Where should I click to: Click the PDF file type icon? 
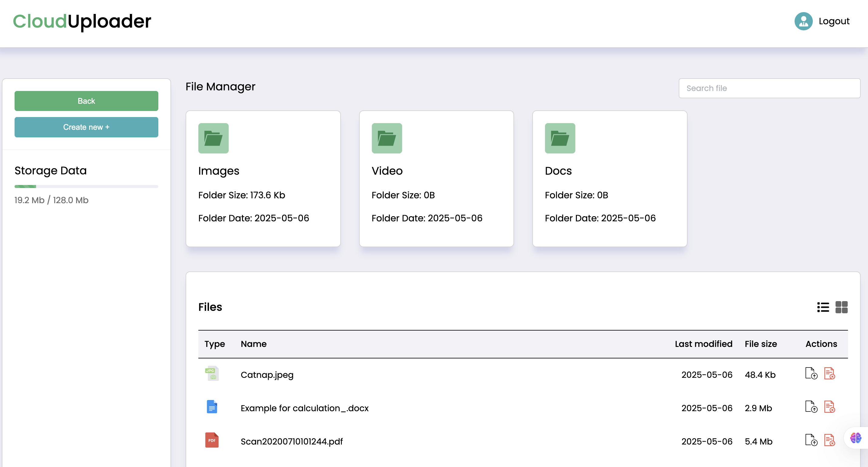coord(212,440)
